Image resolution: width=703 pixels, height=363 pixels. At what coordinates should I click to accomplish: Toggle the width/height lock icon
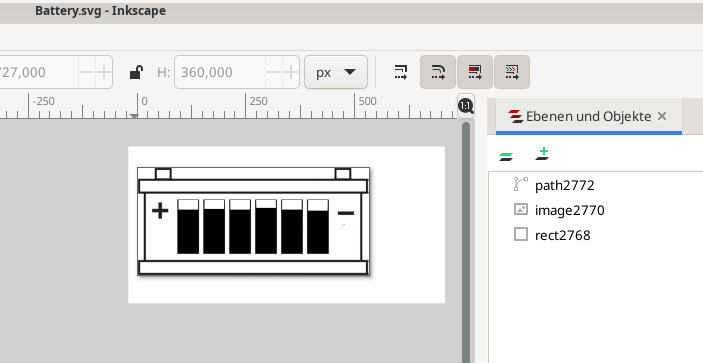click(x=136, y=72)
